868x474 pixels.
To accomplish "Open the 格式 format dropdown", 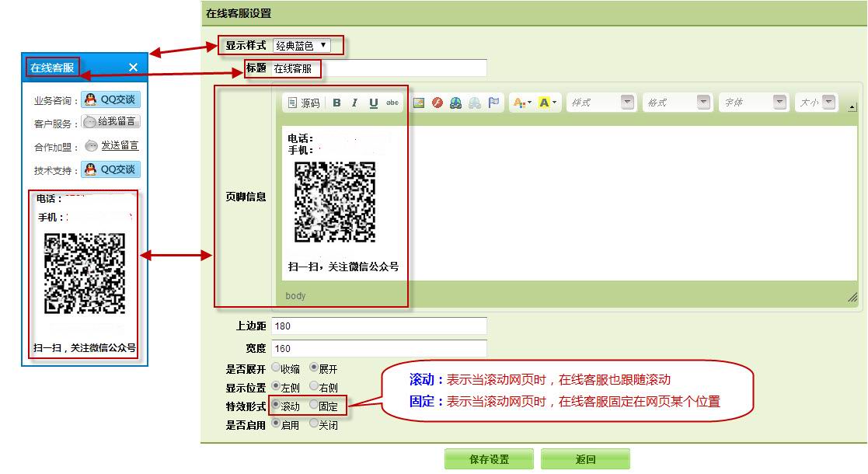I will click(x=677, y=103).
